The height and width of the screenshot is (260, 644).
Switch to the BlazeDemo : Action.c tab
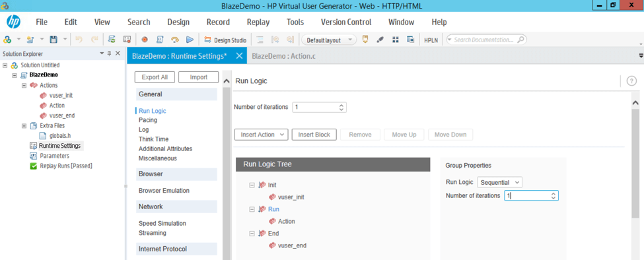[x=284, y=56]
